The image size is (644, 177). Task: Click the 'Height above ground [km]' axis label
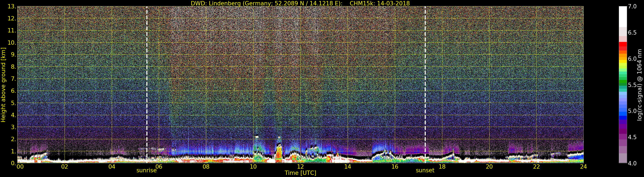pos(3,85)
